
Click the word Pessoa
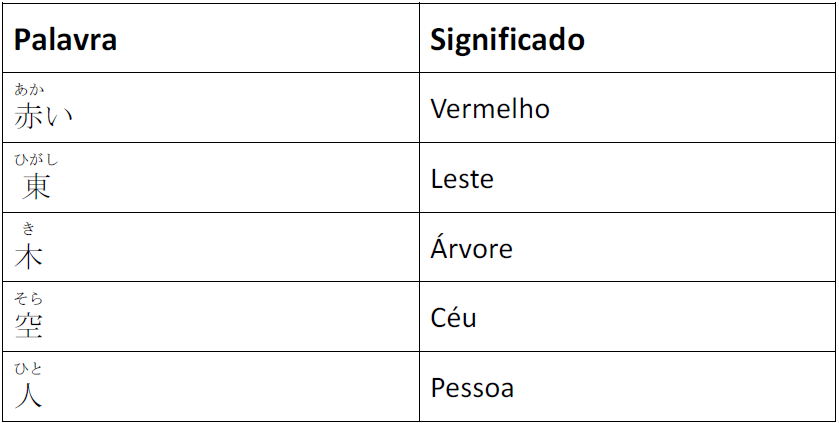pos(472,387)
